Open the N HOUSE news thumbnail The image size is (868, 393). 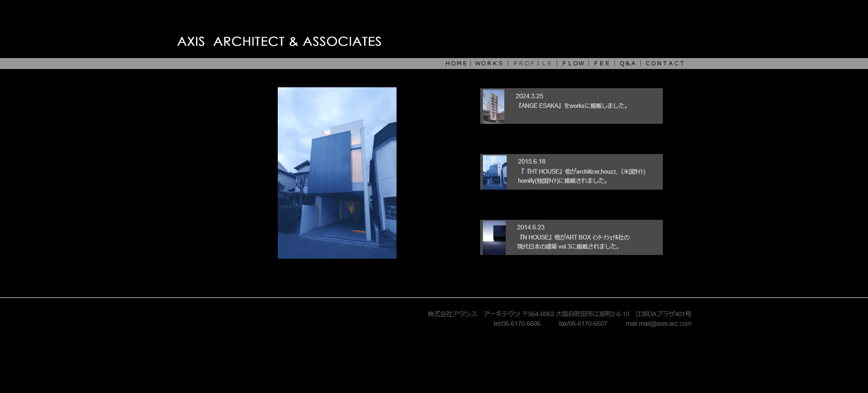click(x=494, y=238)
